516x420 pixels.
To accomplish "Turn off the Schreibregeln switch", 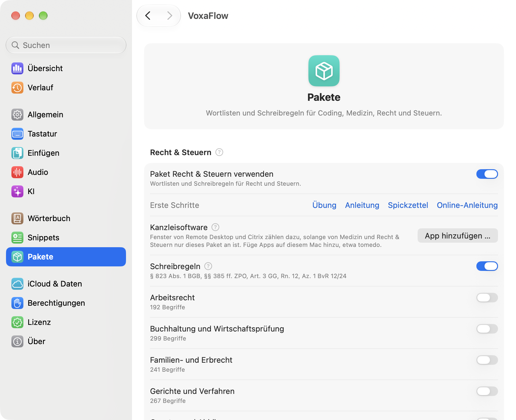I will [487, 266].
